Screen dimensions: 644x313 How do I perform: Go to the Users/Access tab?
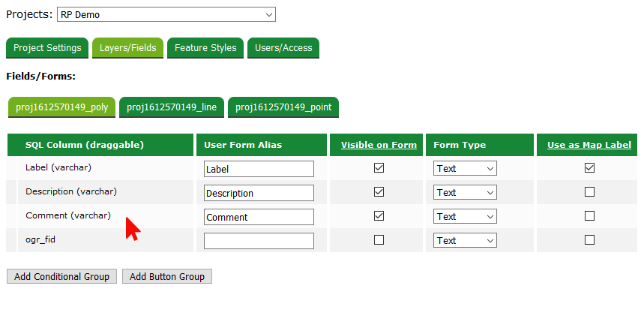283,48
